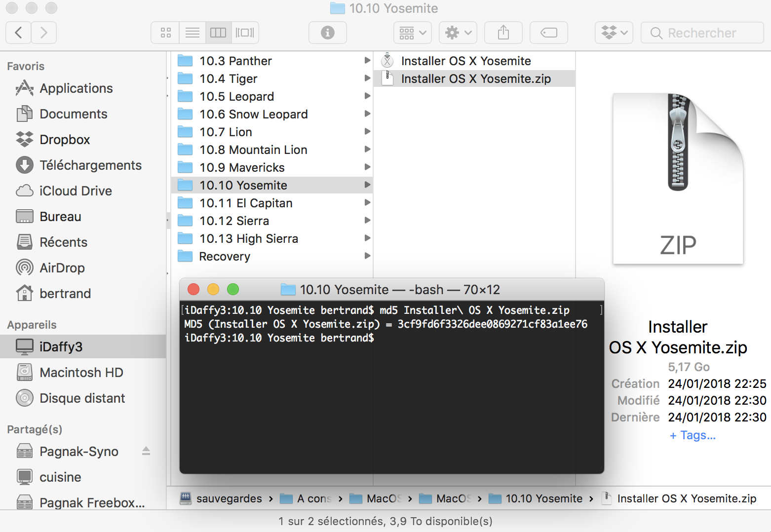This screenshot has height=532, width=771.
Task: Expand 10.11 El Capitan via its arrow
Action: pyautogui.click(x=367, y=202)
